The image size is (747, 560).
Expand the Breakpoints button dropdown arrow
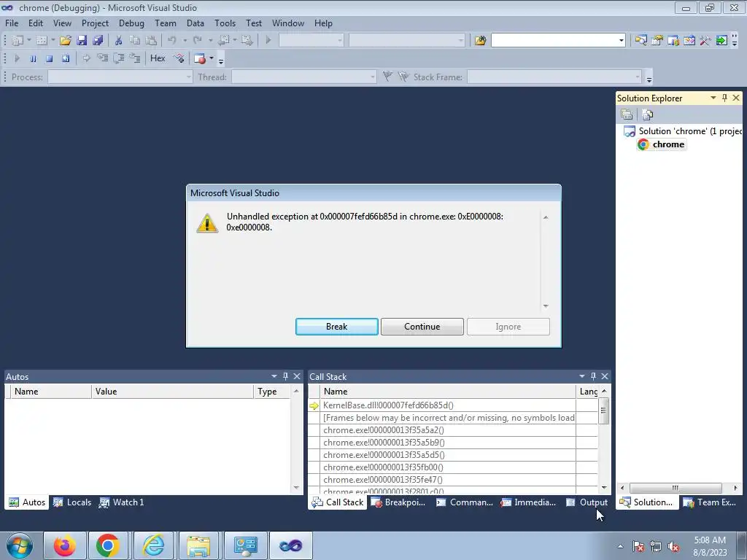212,58
